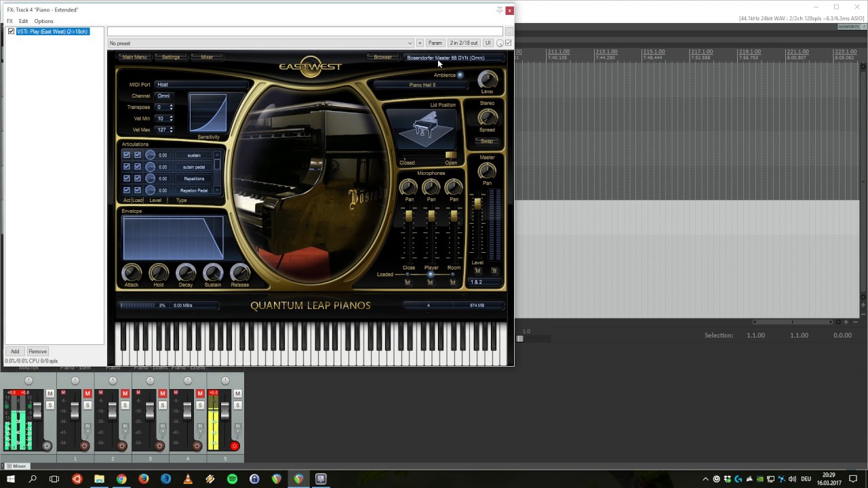The height and width of the screenshot is (488, 868).
Task: Toggle mute on mixer track 2
Action: (x=125, y=394)
